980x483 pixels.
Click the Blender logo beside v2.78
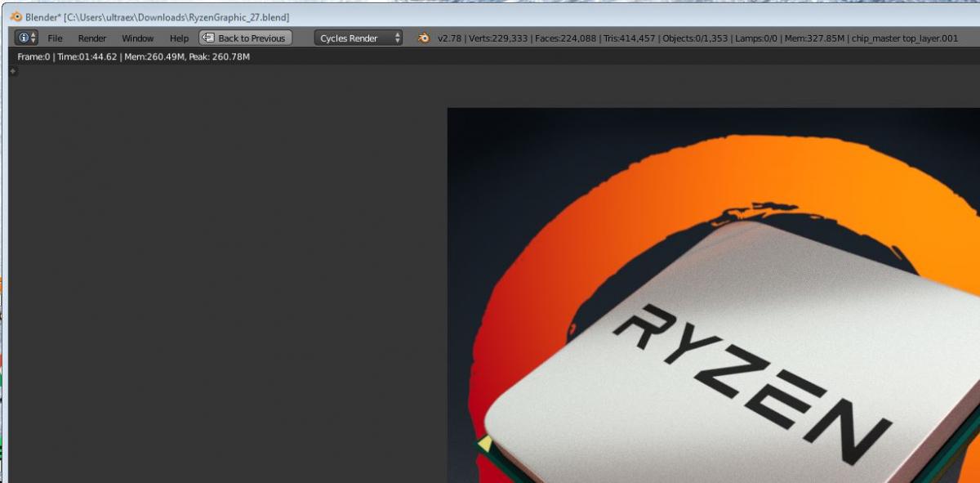click(x=424, y=38)
